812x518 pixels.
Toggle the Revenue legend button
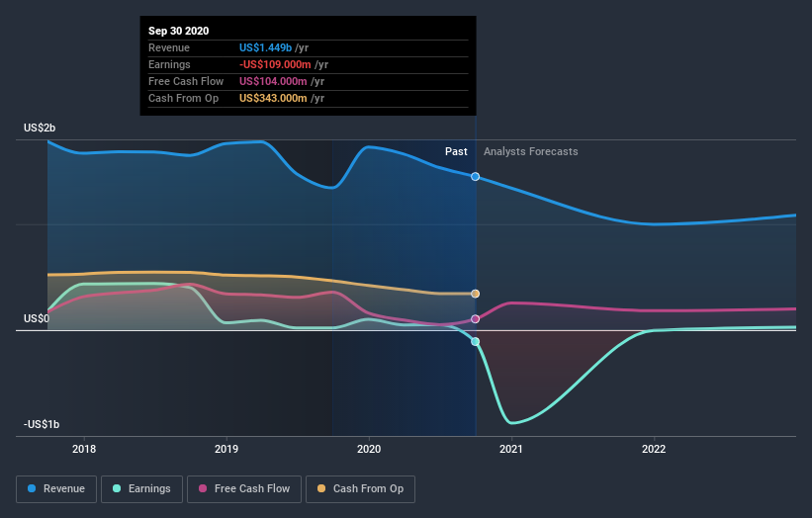(x=56, y=489)
